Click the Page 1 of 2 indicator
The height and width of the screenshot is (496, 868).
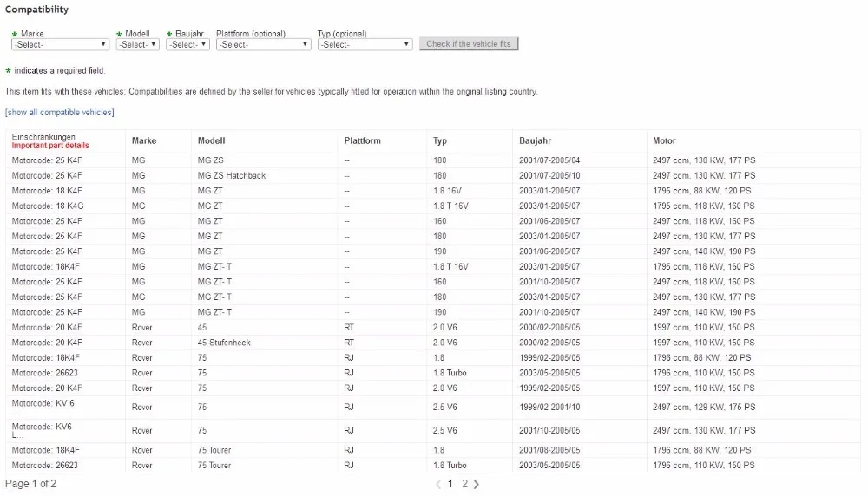point(30,484)
